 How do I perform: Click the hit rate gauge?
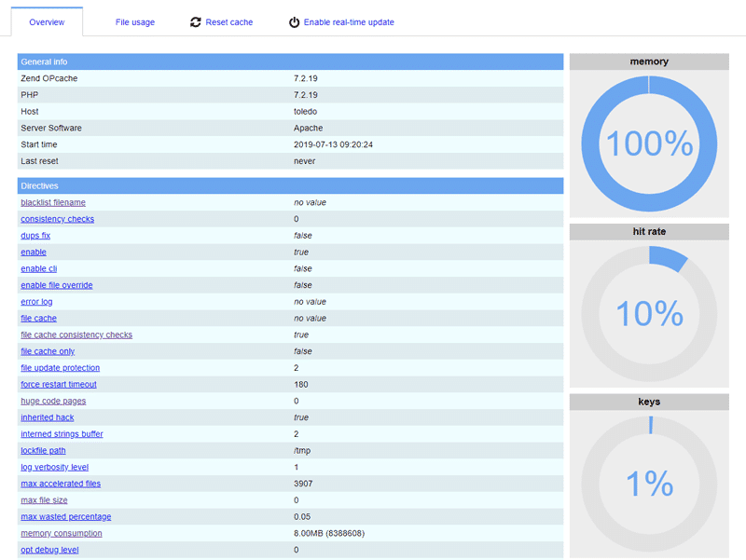click(649, 312)
